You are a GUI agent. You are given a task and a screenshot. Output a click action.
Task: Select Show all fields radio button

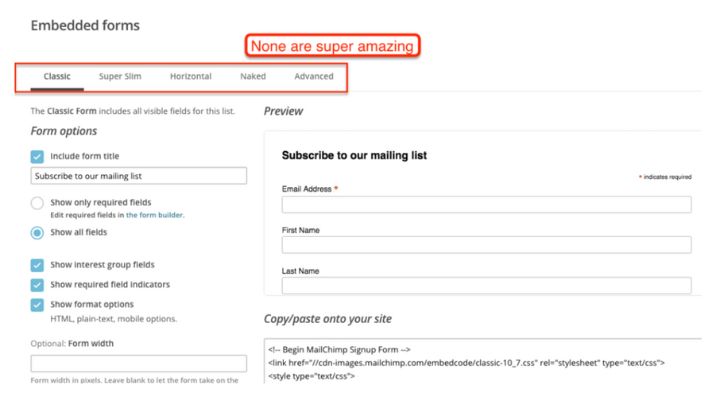click(x=37, y=233)
